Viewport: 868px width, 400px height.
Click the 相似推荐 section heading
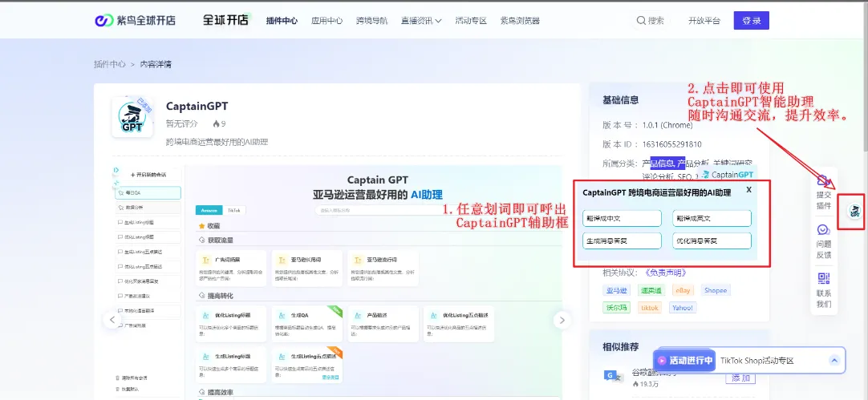(621, 347)
